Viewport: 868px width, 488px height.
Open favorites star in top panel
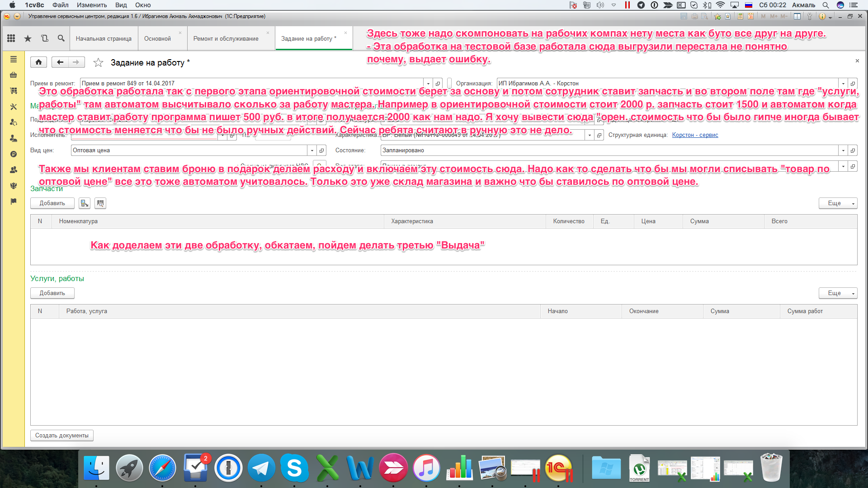[28, 38]
